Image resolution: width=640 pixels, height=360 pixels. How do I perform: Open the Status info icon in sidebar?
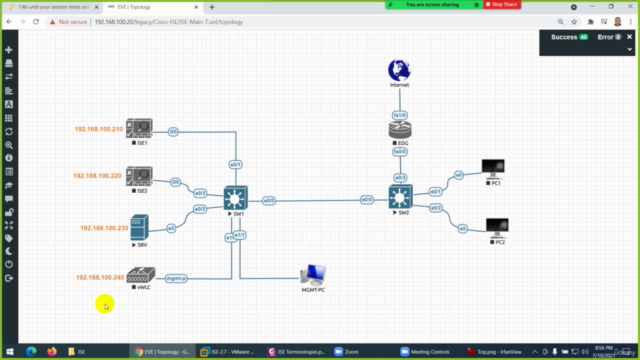(9, 158)
